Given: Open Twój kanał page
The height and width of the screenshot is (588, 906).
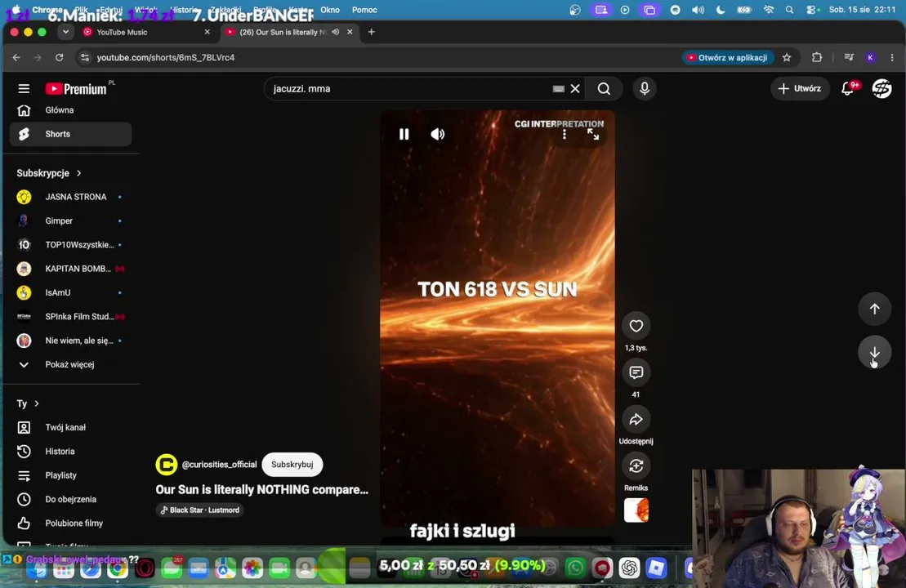Looking at the screenshot, I should (70, 427).
